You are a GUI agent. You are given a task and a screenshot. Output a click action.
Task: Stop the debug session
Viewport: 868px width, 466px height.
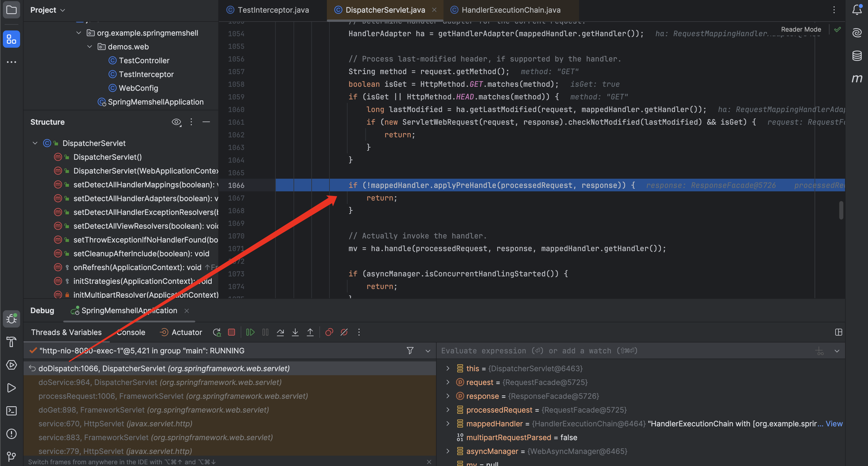[232, 332]
